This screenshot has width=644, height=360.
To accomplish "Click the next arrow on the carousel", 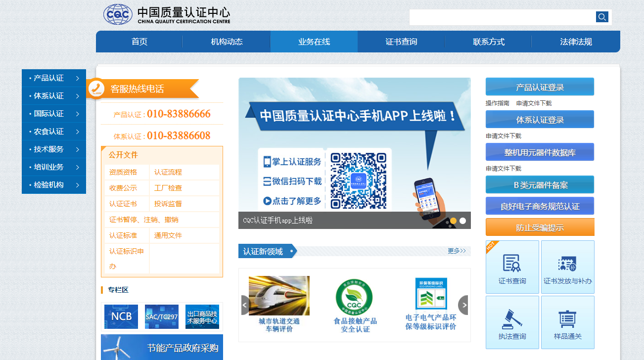I will pyautogui.click(x=464, y=305).
